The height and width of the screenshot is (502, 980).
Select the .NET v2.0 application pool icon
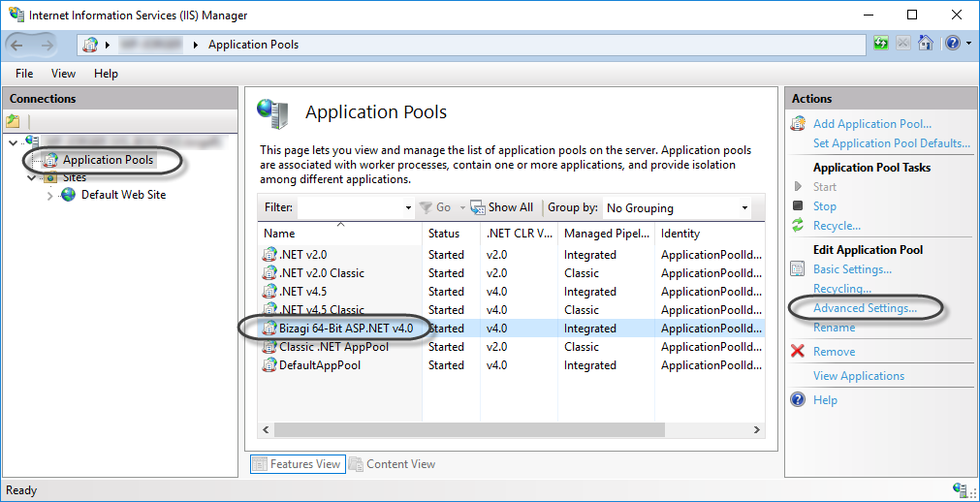point(269,255)
